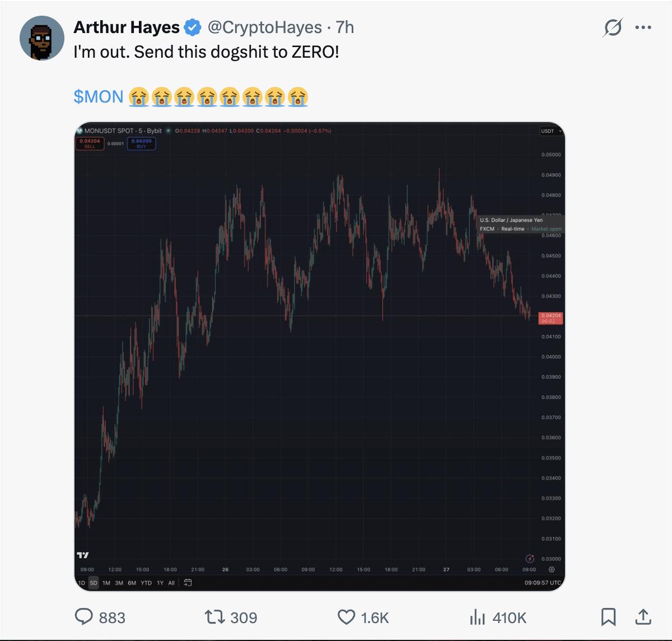672x641 pixels.
Task: Click the chart settings gear icon
Action: coord(552,569)
